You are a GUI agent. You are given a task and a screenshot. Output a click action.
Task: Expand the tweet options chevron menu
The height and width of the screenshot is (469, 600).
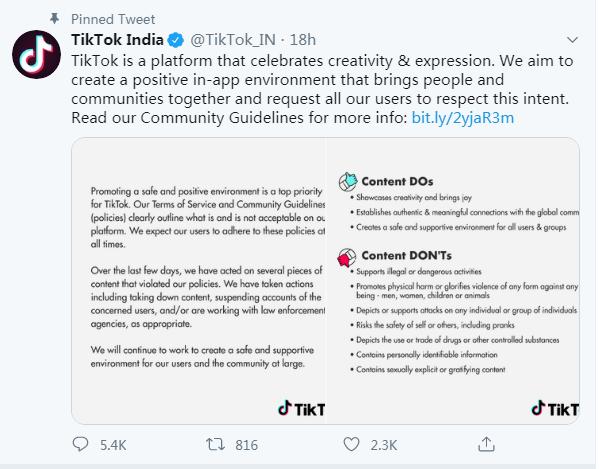(572, 40)
